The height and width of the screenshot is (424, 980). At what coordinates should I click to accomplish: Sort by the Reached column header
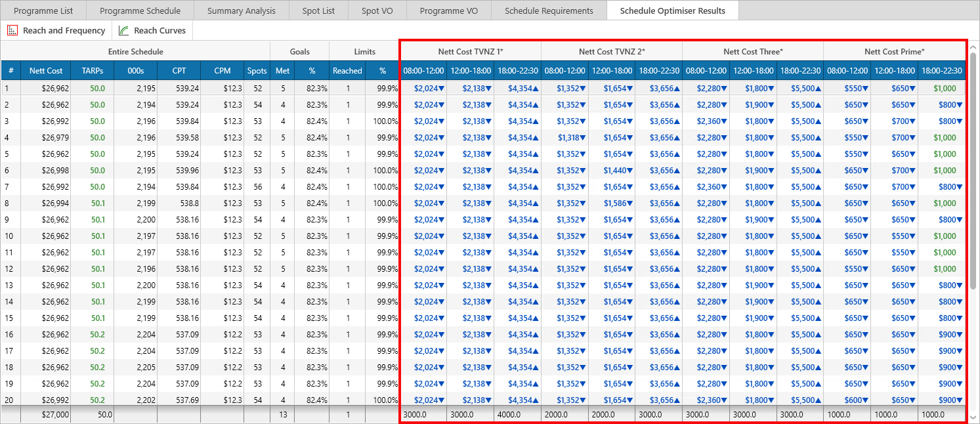coord(347,71)
